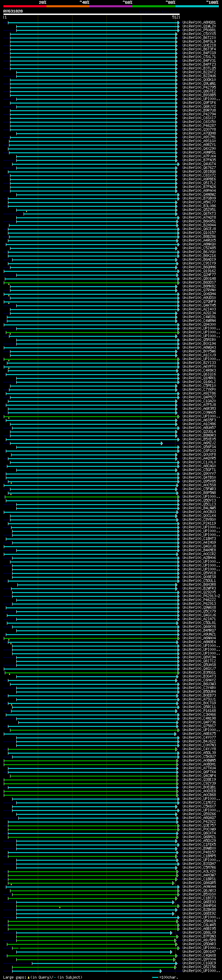Open hit UniRef100_A8HQ81
The height and width of the screenshot is (980, 222).
point(199,23)
